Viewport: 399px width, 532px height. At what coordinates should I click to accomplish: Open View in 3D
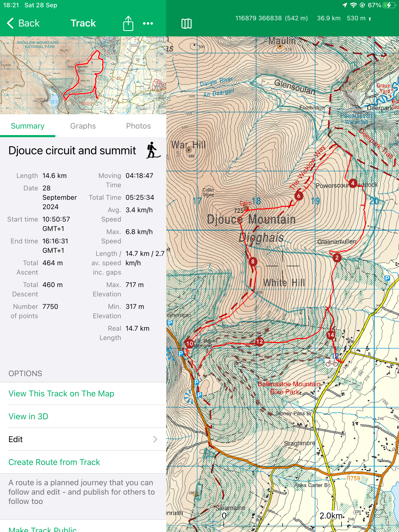28,416
